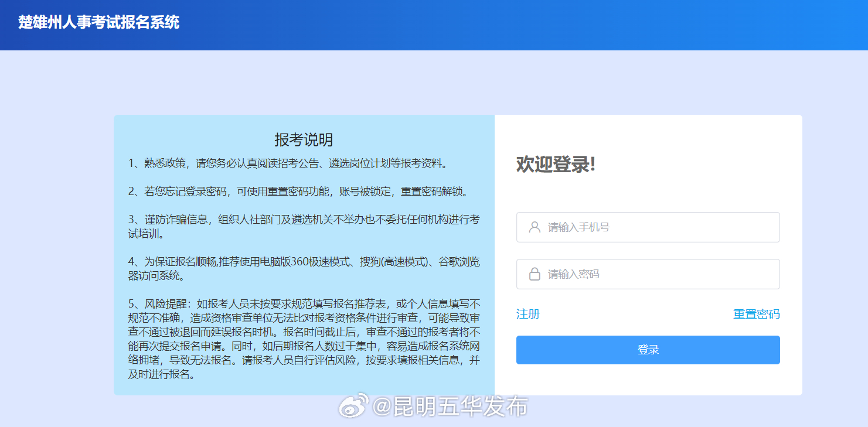Click the blue 登录 login button
868x427 pixels.
(x=648, y=350)
